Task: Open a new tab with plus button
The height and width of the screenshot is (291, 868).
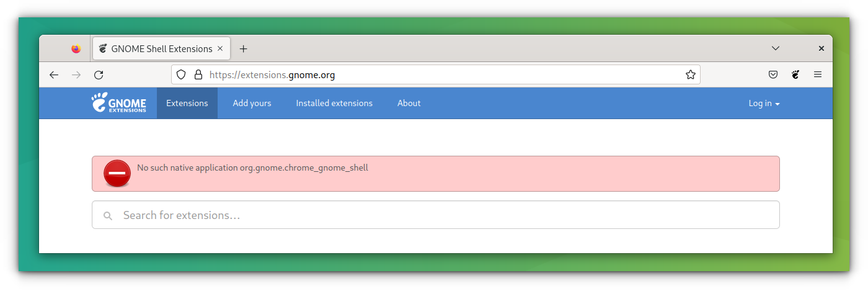Action: click(x=243, y=48)
